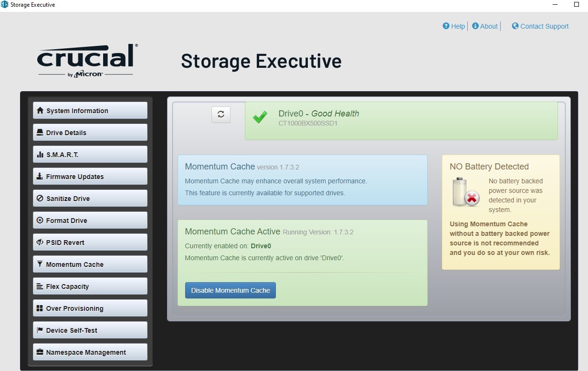588x371 pixels.
Task: Select Firmware Updates in the sidebar
Action: coord(90,176)
